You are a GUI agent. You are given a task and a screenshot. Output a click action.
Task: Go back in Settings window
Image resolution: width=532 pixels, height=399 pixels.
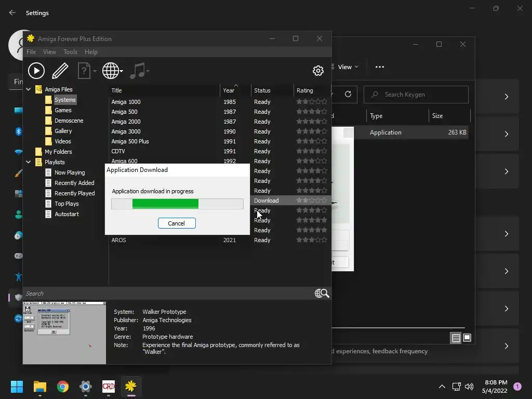12,12
